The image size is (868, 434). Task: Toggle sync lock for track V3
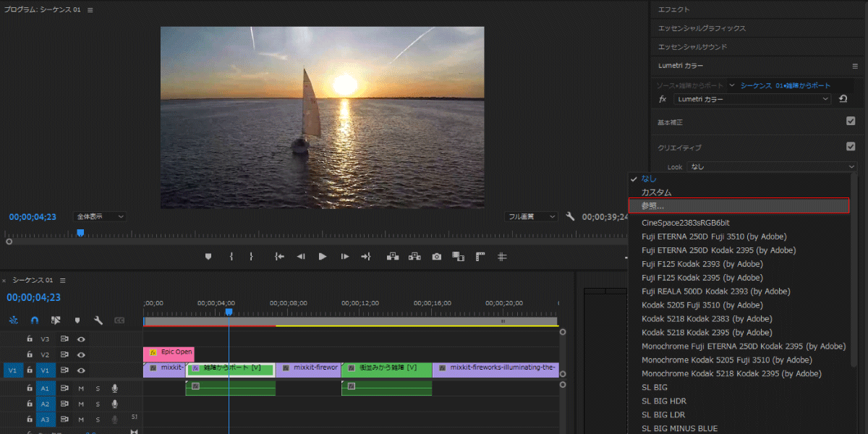pos(64,338)
